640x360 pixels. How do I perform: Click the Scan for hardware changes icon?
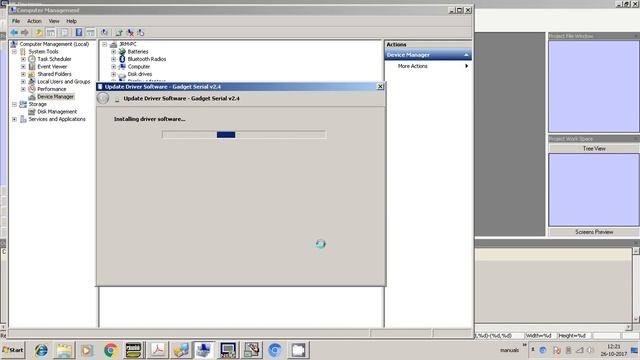click(x=104, y=32)
